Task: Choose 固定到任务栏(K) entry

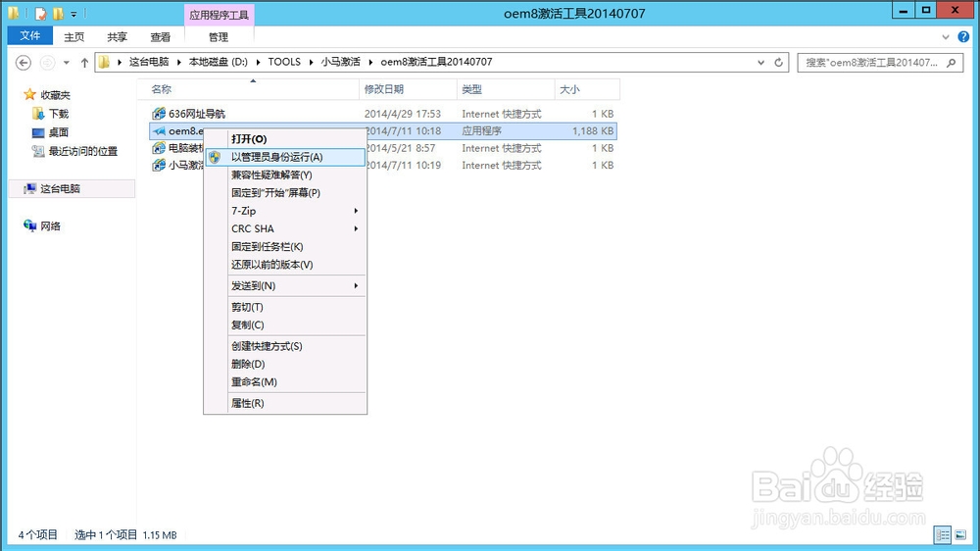Action: pyautogui.click(x=285, y=246)
